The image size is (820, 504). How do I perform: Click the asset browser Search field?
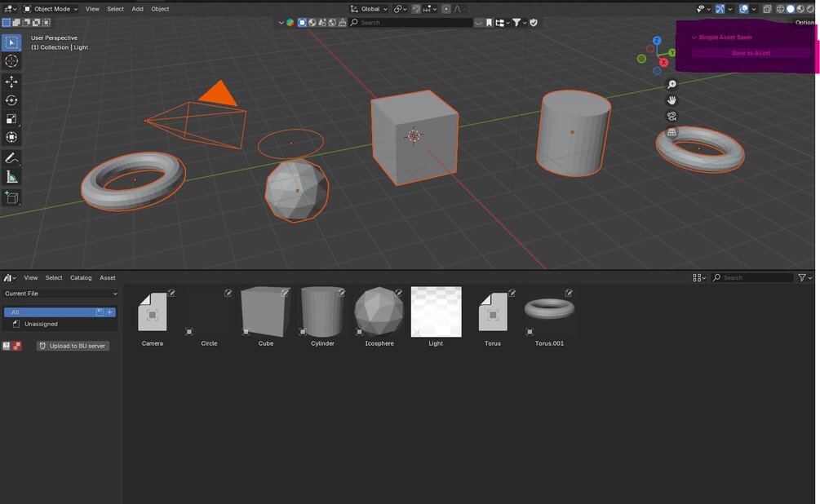755,277
